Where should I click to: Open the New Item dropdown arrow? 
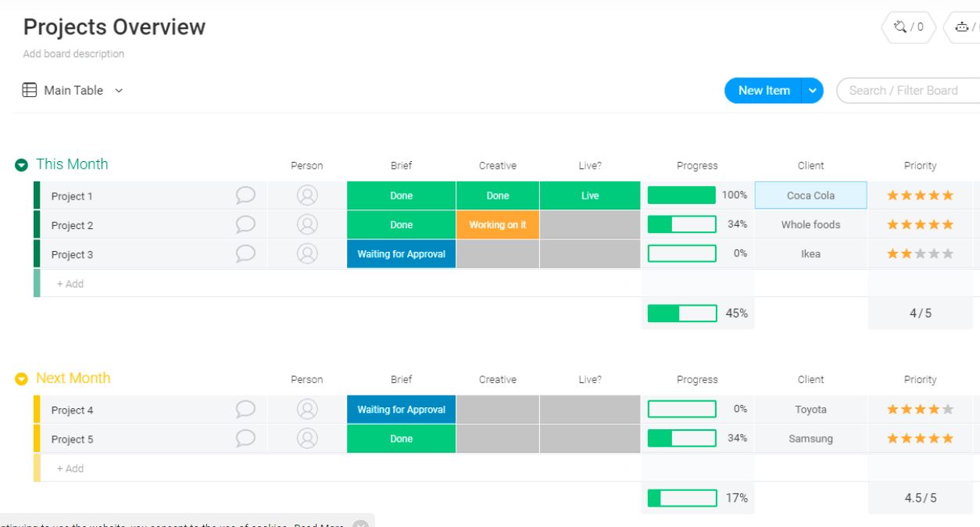pos(812,91)
